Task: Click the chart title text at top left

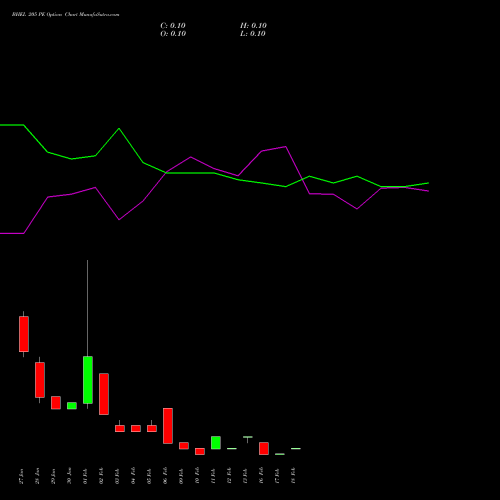Action: click(65, 15)
